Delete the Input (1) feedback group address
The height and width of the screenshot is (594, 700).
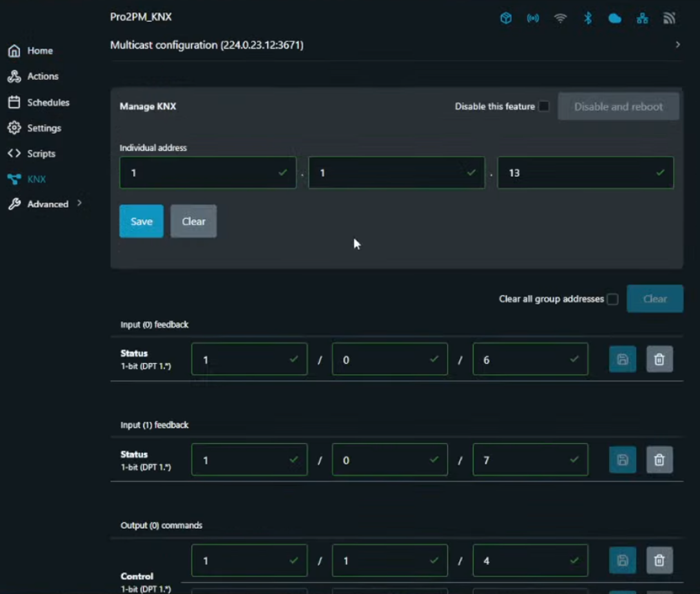659,460
